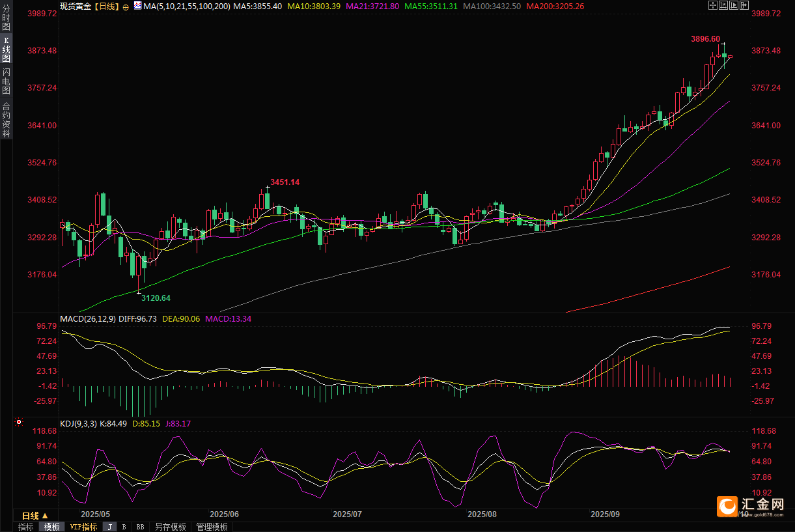Switch to the 闪电图 side tab
This screenshot has height=532, width=795.
point(6,80)
